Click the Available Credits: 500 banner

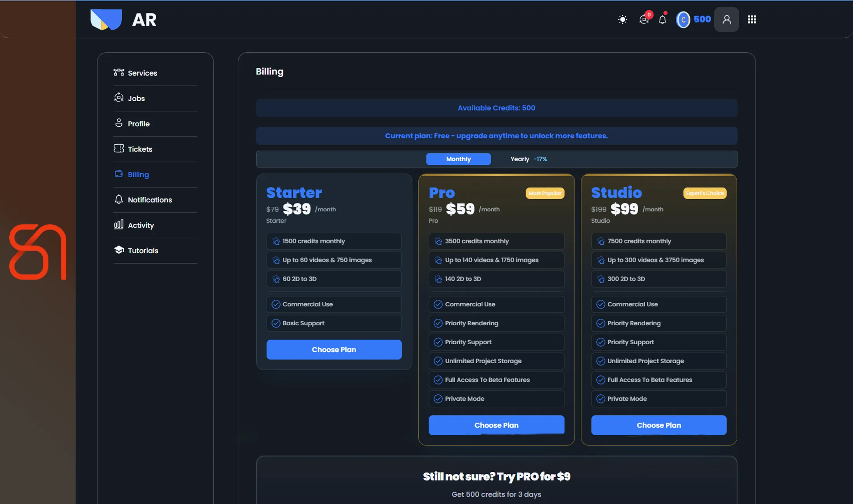tap(497, 108)
